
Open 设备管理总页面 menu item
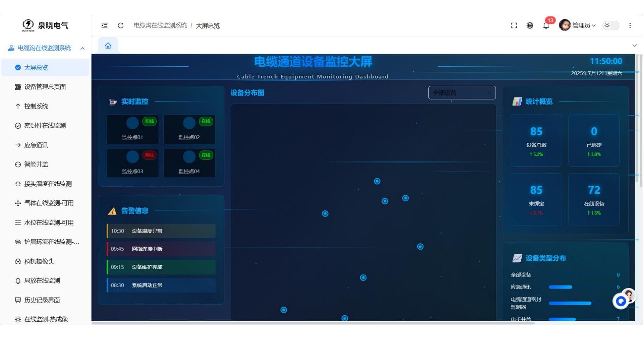coord(46,87)
